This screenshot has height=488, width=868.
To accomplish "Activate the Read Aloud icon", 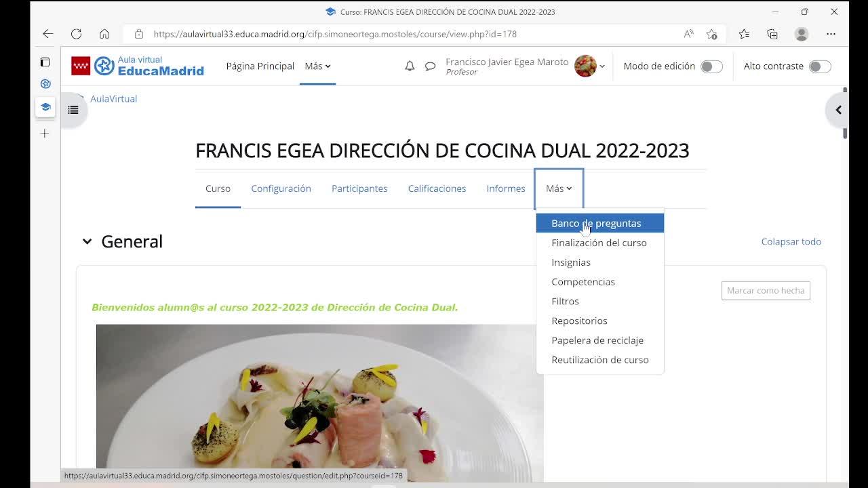I will click(688, 34).
